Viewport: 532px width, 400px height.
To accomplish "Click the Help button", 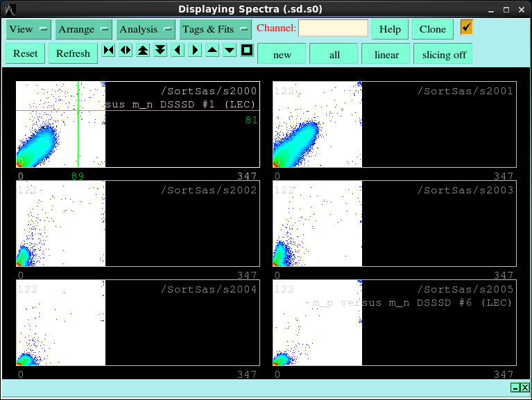I will (390, 29).
